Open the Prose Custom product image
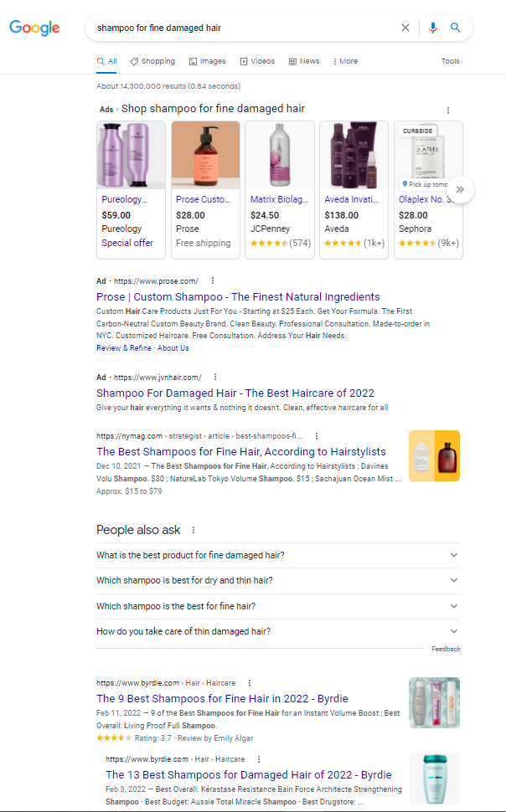The height and width of the screenshot is (812, 506). [x=205, y=155]
